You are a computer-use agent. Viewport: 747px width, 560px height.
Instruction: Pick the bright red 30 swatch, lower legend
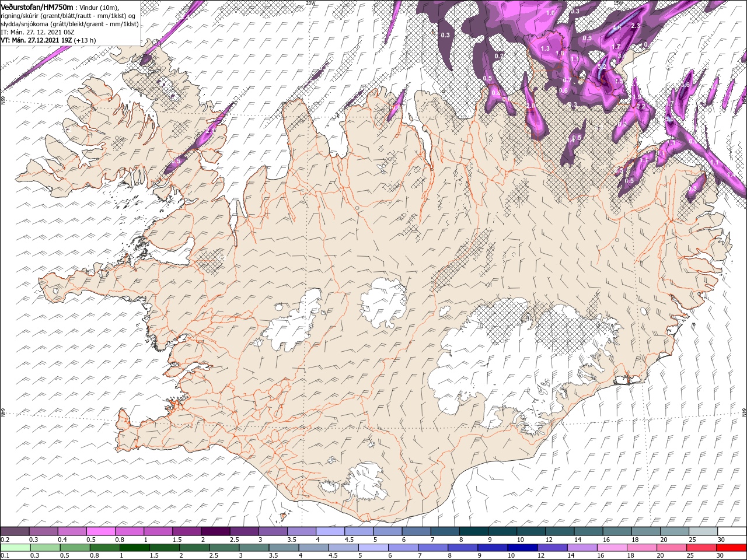click(x=732, y=548)
